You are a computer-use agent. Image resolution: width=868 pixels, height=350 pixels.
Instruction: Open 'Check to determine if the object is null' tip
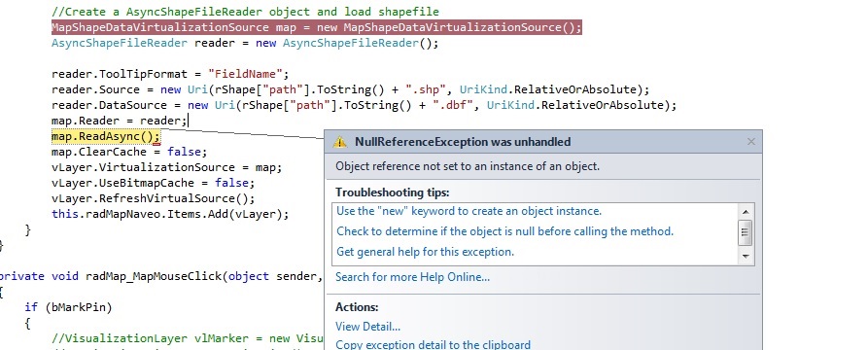pyautogui.click(x=504, y=231)
